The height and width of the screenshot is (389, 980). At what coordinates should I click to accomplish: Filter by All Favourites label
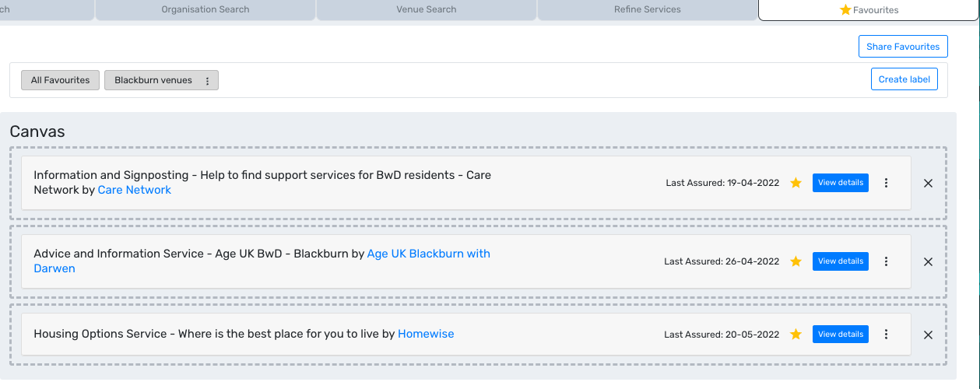click(61, 80)
